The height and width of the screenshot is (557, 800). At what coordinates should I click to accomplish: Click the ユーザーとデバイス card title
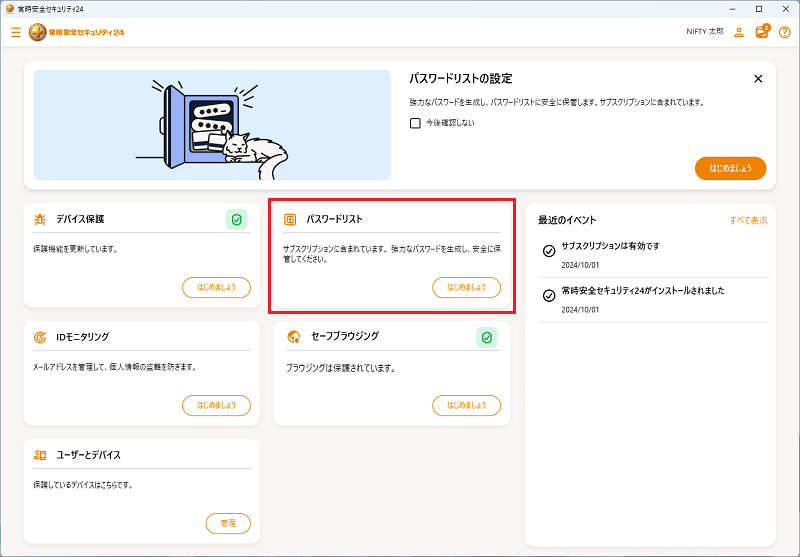coord(88,455)
